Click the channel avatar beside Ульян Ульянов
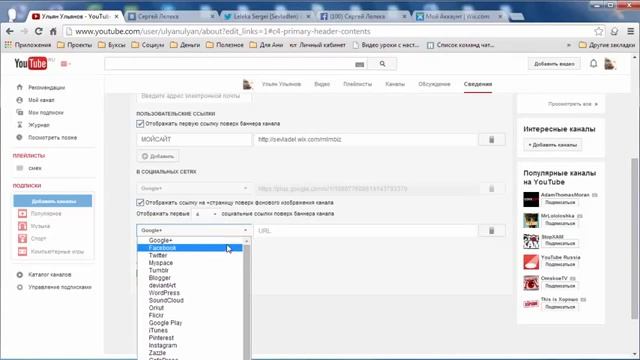Screen dimensions: 640x360 (x=247, y=84)
